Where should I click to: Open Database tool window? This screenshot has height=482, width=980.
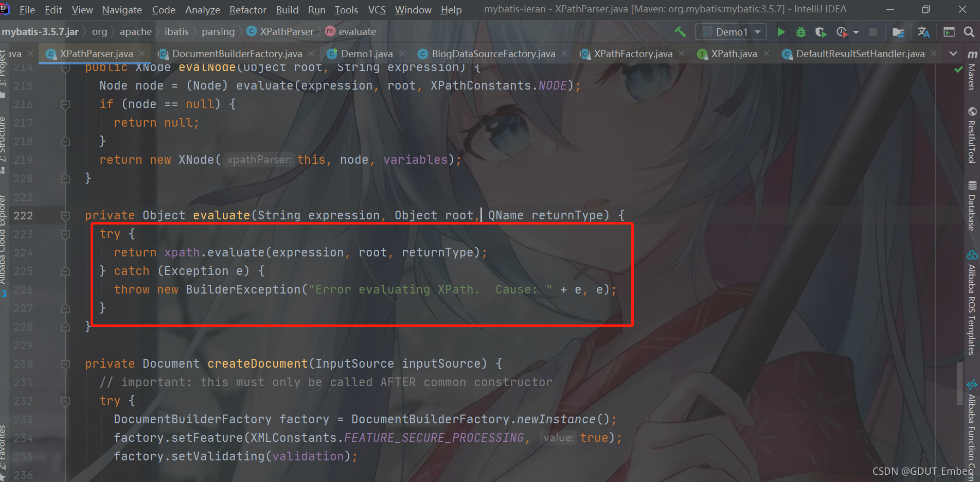pos(972,206)
